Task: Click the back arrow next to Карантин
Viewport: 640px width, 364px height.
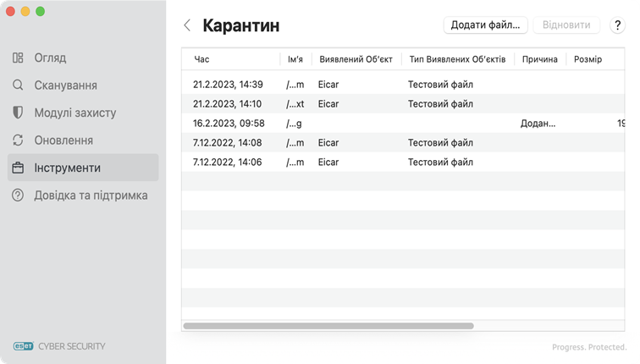Action: [187, 25]
